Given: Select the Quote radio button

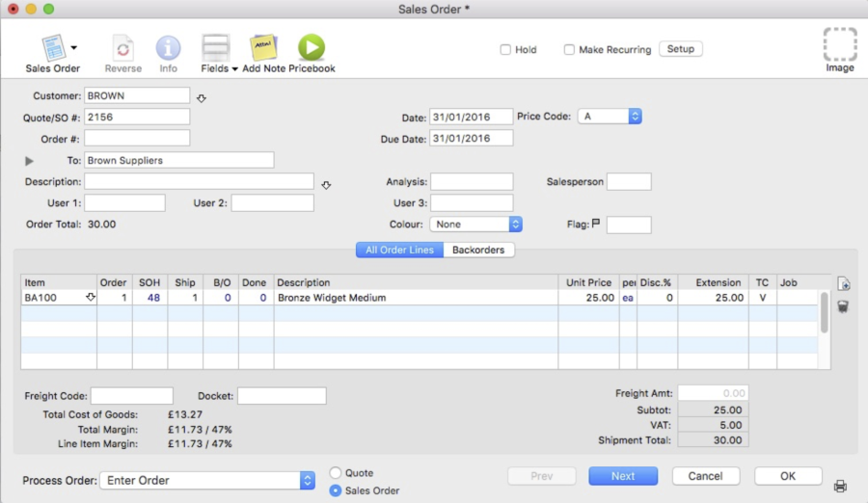Looking at the screenshot, I should 336,473.
